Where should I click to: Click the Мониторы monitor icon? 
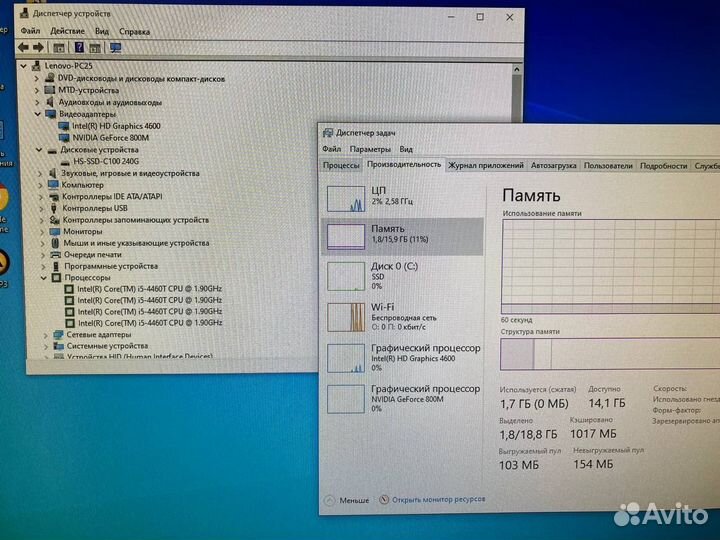coord(55,231)
